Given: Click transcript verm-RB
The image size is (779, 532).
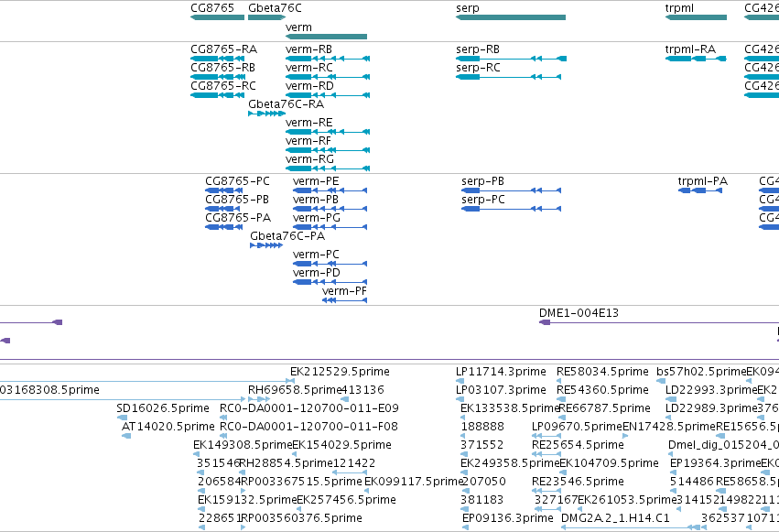Looking at the screenshot, I should click(328, 59).
